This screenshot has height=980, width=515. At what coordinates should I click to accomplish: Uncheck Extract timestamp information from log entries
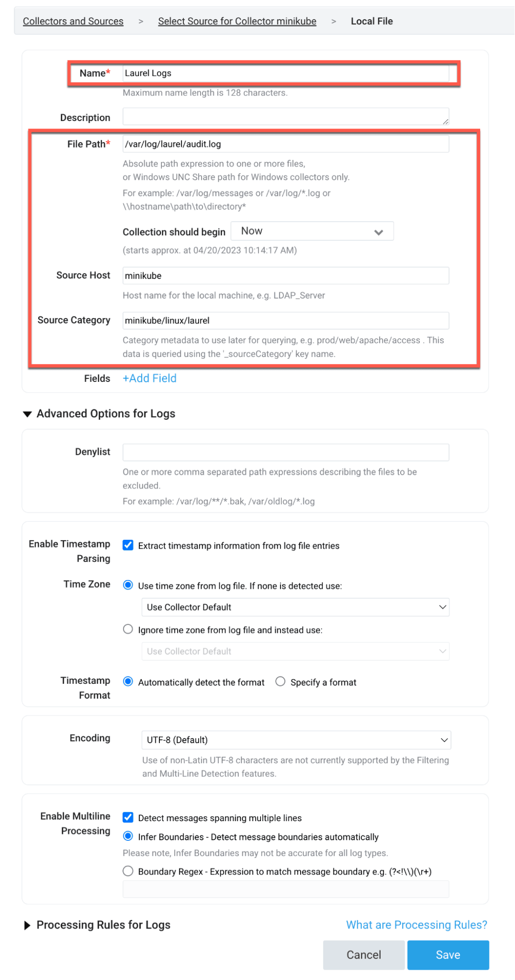coord(128,545)
